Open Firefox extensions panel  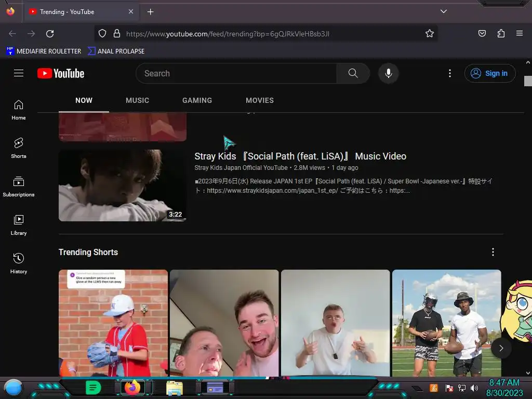tap(501, 33)
